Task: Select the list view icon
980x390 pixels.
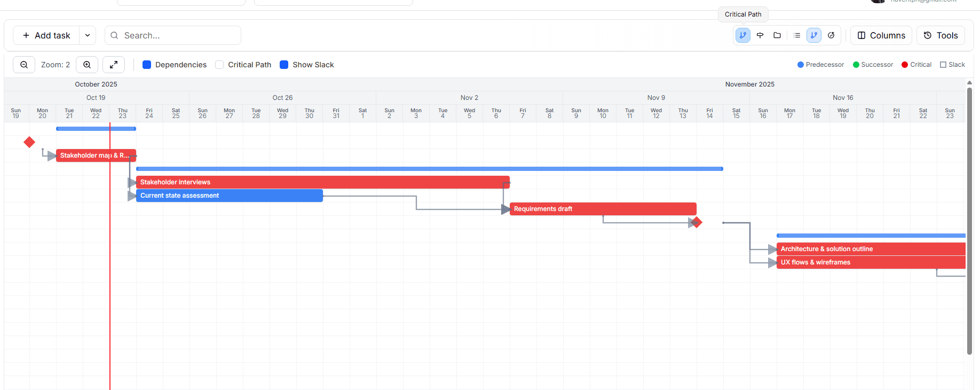Action: 797,35
